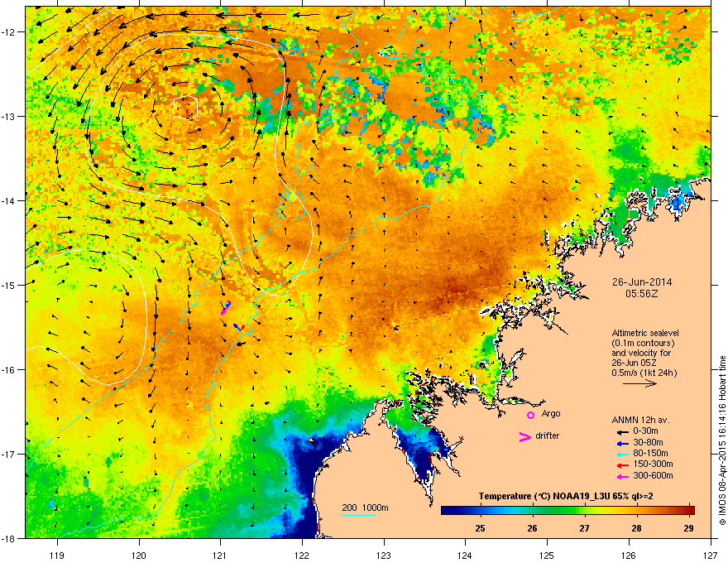Click the '80-150m' depth label
This screenshot has width=728, height=563.
[650, 454]
